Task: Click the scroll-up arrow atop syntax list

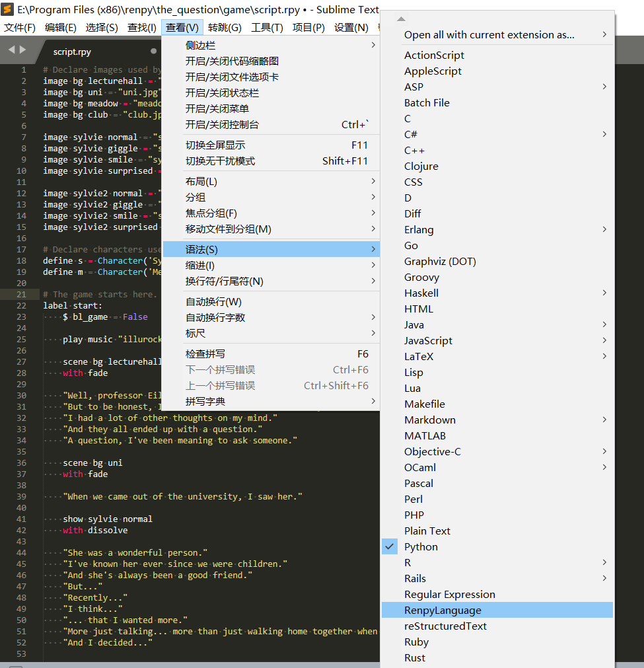Action: [x=401, y=19]
